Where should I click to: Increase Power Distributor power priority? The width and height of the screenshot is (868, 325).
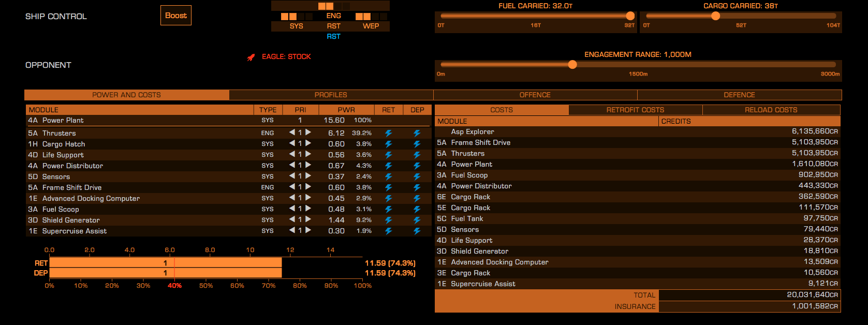click(308, 165)
